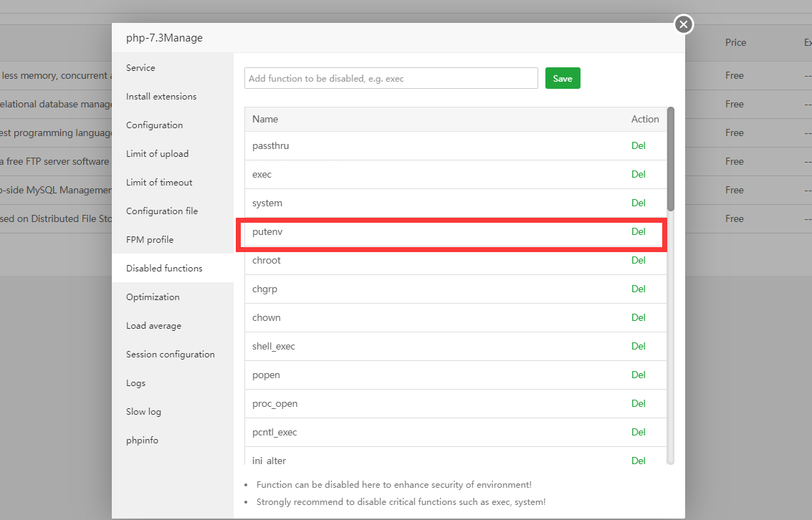
Task: Open the Configuration file tab
Action: pyautogui.click(x=162, y=211)
